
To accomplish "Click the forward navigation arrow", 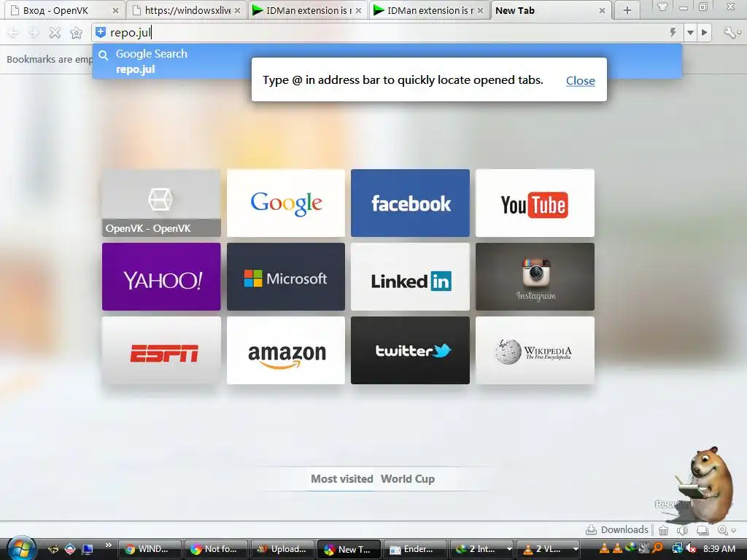I will (x=34, y=32).
